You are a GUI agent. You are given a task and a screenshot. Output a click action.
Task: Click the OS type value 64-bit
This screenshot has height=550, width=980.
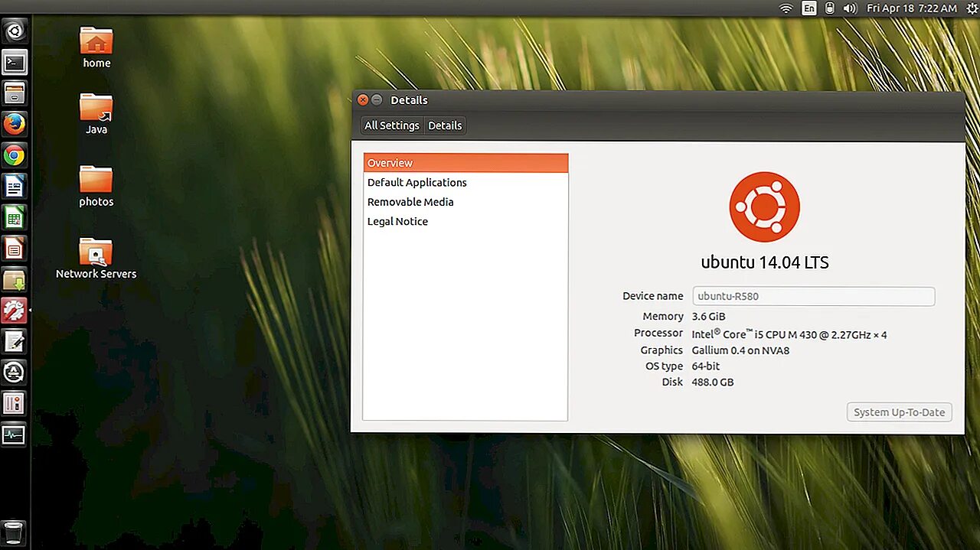click(706, 366)
